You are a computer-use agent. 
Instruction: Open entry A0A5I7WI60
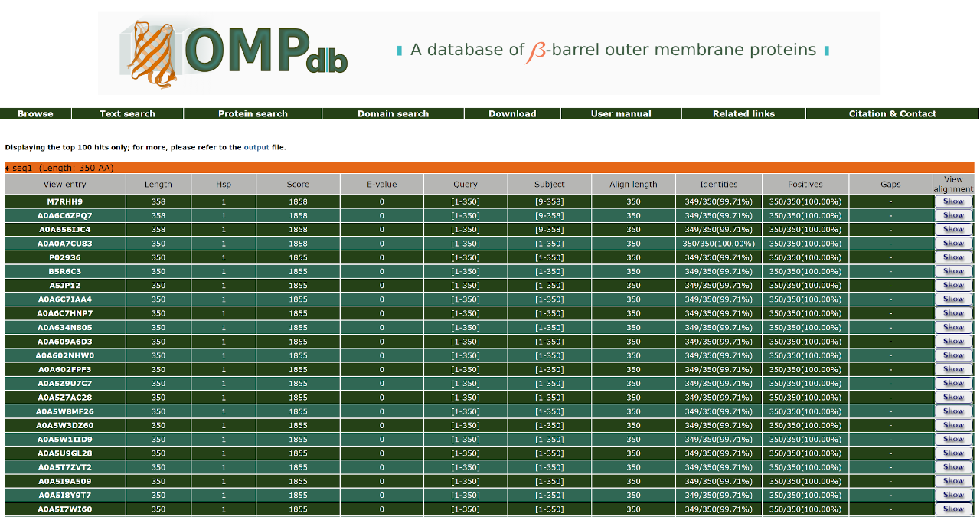point(65,509)
